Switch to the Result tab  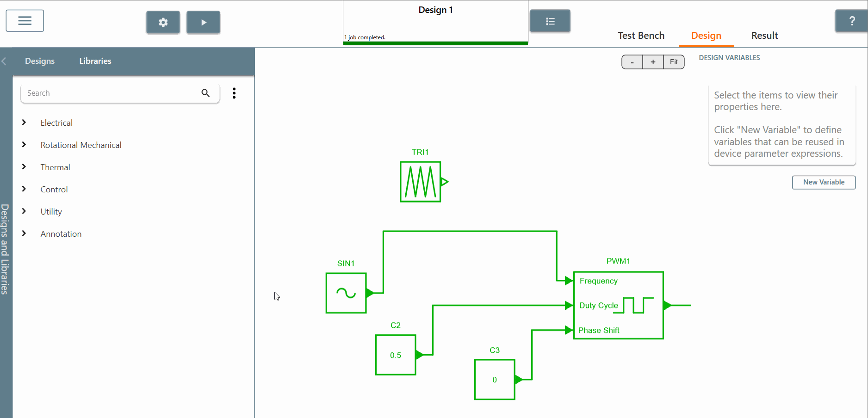click(x=764, y=36)
